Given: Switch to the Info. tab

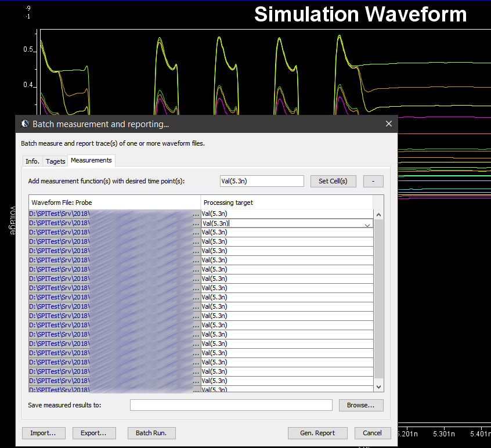Looking at the screenshot, I should [x=33, y=161].
